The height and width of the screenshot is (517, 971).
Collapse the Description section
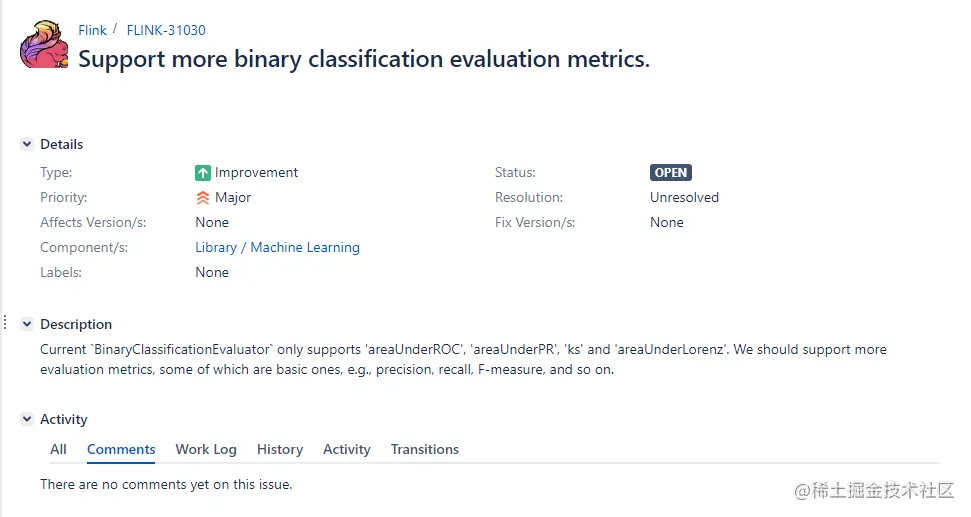[x=27, y=325]
